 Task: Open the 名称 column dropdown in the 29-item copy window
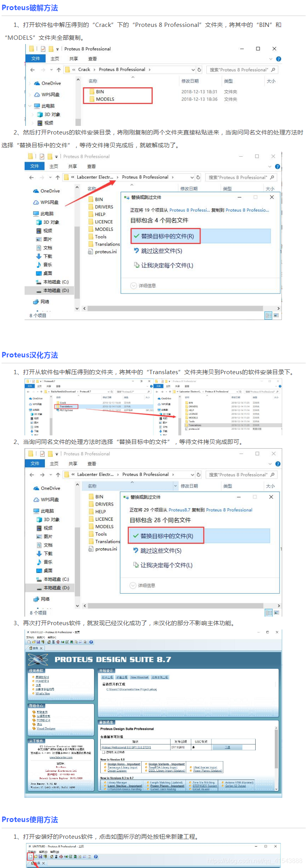click(x=175, y=486)
